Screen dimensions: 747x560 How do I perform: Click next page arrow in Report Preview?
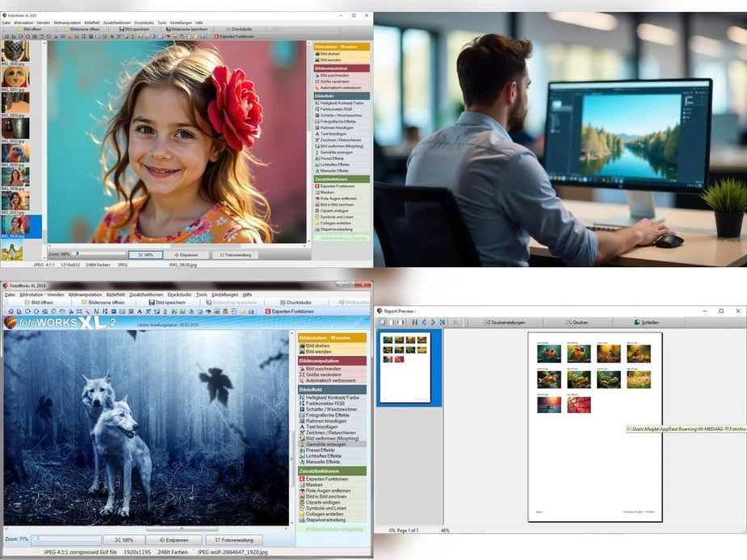433,322
